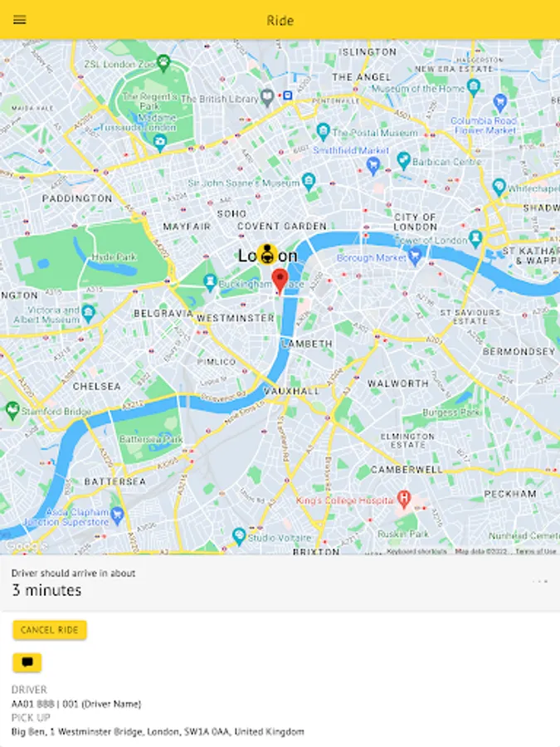This screenshot has height=747, width=560.
Task: Select the Tower of London marker
Action: point(475,239)
